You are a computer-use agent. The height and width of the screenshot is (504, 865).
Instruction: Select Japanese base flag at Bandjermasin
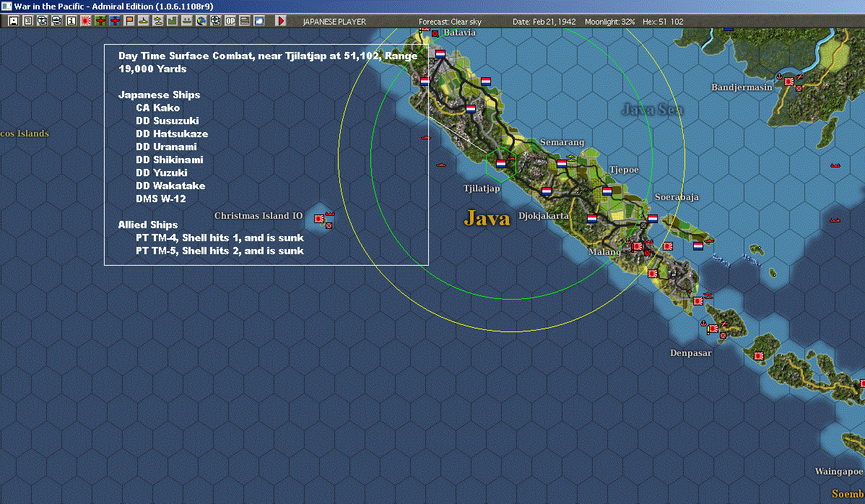789,82
